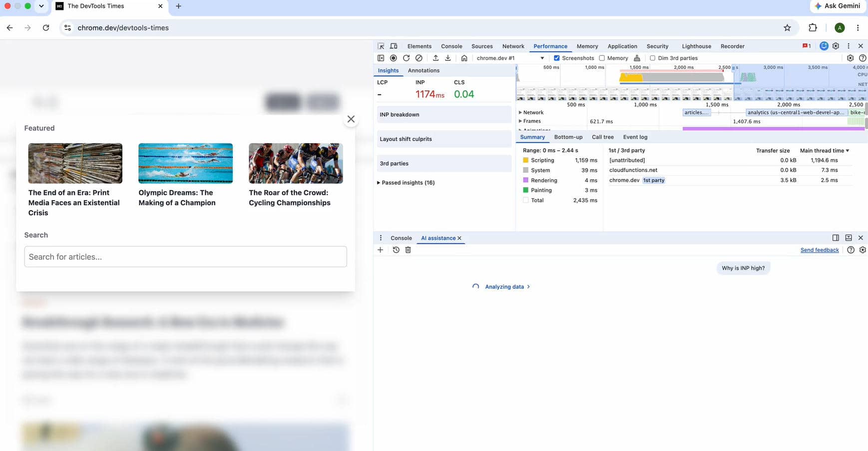Toggle the drawer's vertical dock layout icon
This screenshot has width=868, height=451.
tap(836, 238)
